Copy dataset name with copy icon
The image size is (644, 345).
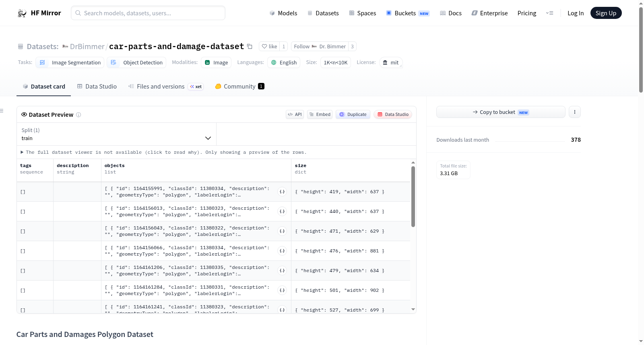tap(250, 46)
